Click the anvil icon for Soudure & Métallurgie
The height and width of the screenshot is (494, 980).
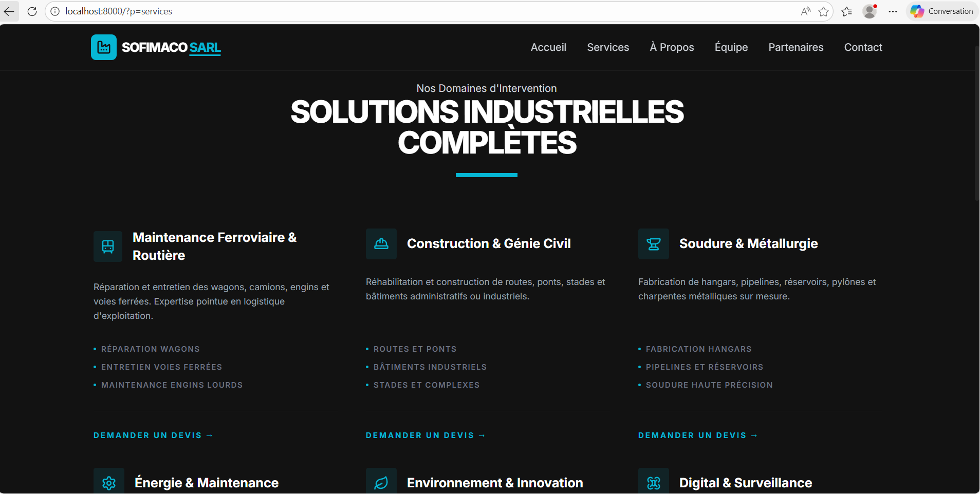click(653, 244)
